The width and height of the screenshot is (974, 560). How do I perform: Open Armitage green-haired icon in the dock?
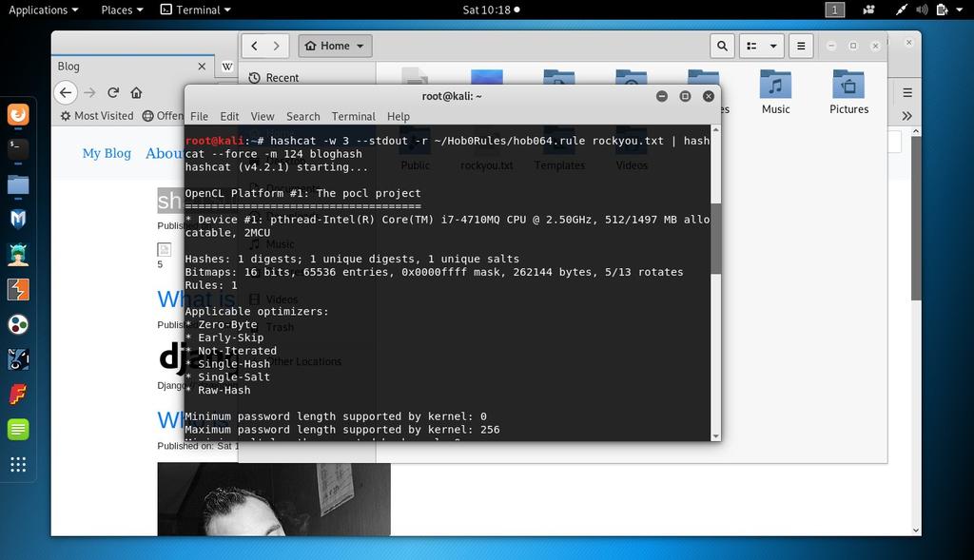[x=18, y=255]
